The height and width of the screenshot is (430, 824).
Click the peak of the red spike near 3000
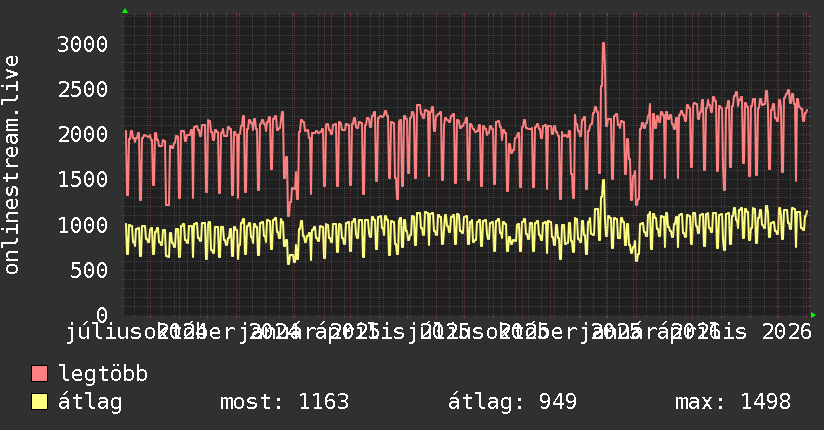[x=603, y=44]
